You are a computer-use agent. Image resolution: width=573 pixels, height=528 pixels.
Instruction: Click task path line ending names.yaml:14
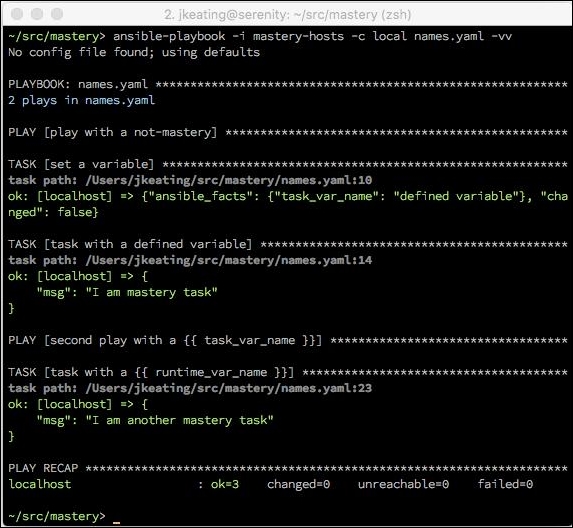190,260
